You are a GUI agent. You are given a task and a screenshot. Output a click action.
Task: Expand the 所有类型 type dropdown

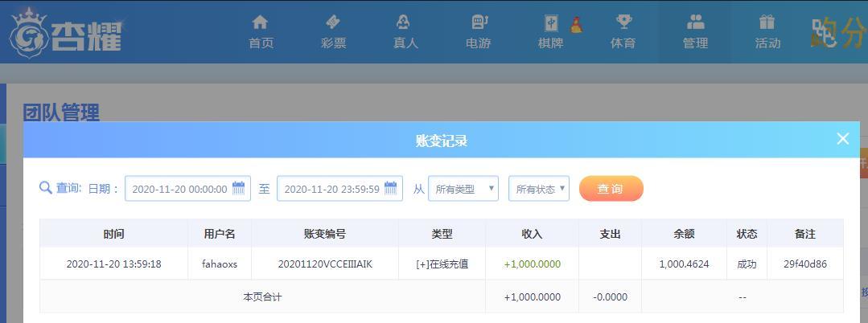463,189
